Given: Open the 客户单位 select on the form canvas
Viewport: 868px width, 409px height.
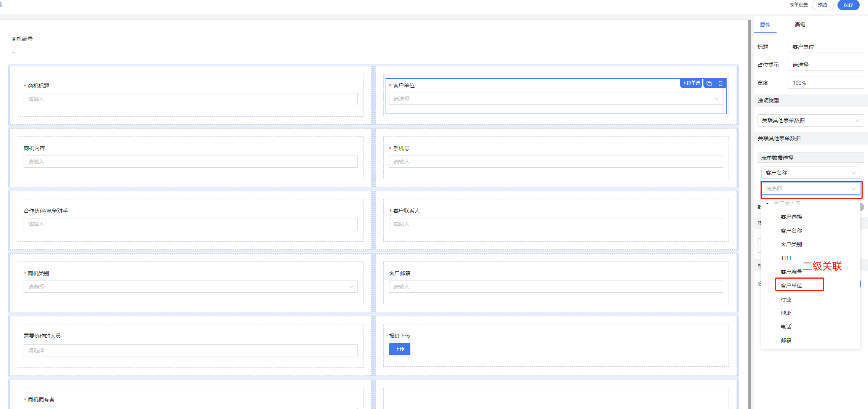Looking at the screenshot, I should click(556, 99).
